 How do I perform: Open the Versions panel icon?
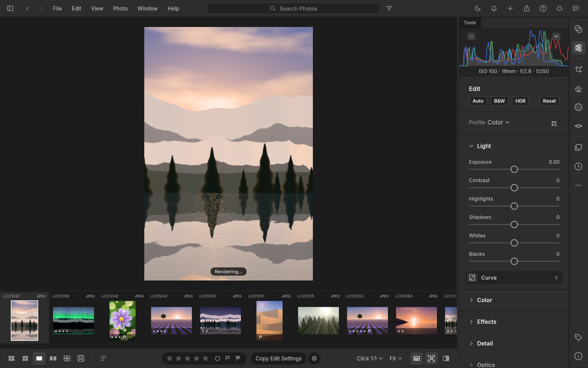click(x=578, y=147)
